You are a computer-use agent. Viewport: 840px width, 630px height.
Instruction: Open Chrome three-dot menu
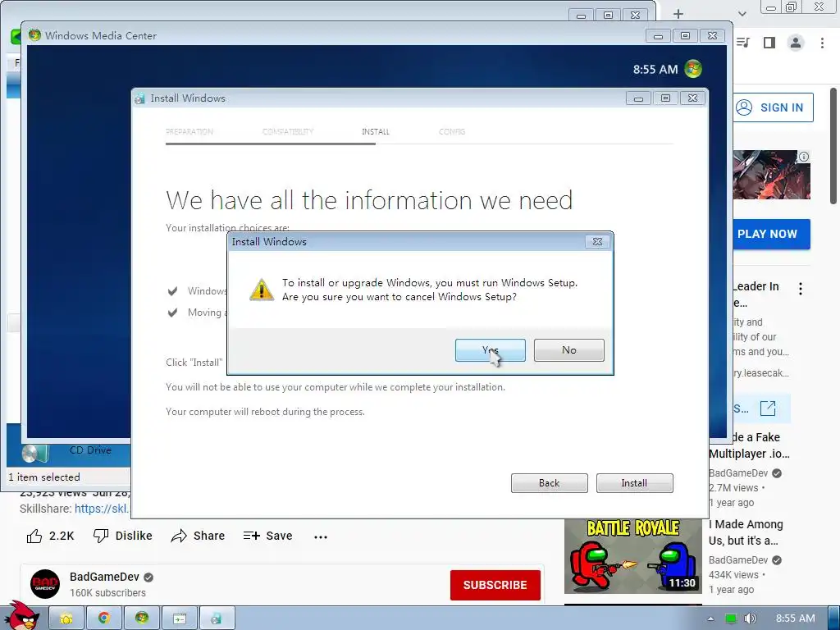[x=822, y=43]
